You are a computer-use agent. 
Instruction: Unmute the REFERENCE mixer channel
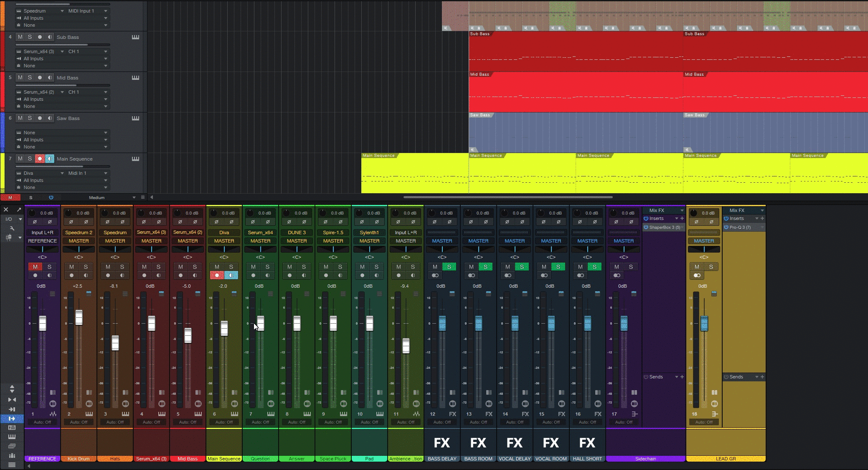(x=35, y=267)
